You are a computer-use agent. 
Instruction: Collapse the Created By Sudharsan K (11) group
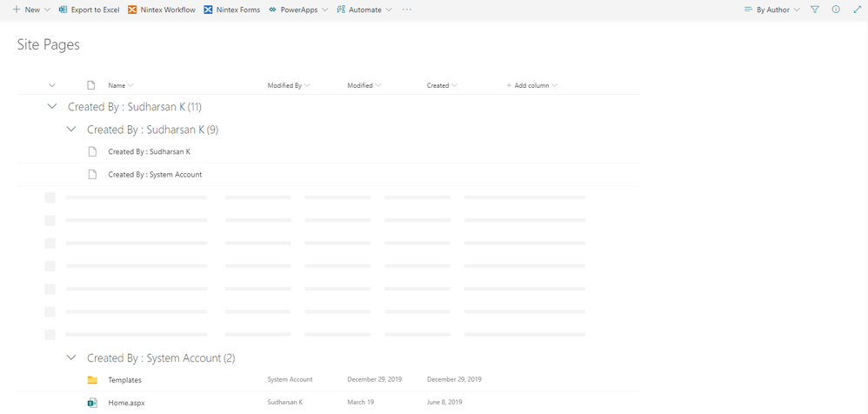coord(52,106)
